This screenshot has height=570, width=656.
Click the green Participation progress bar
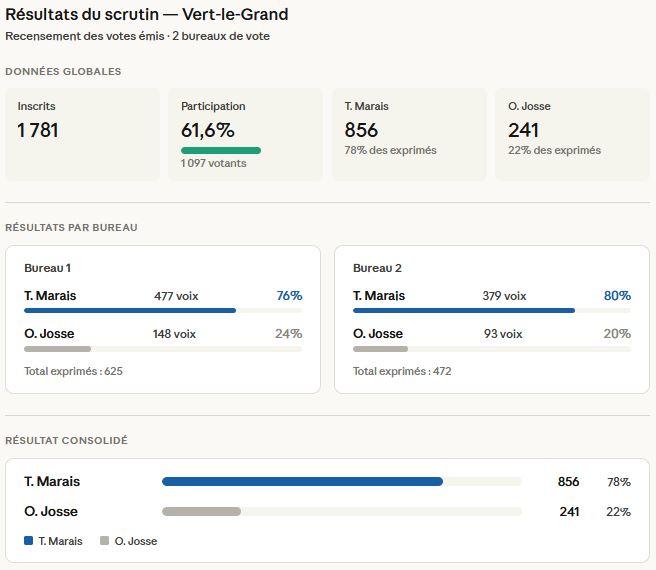click(x=221, y=151)
